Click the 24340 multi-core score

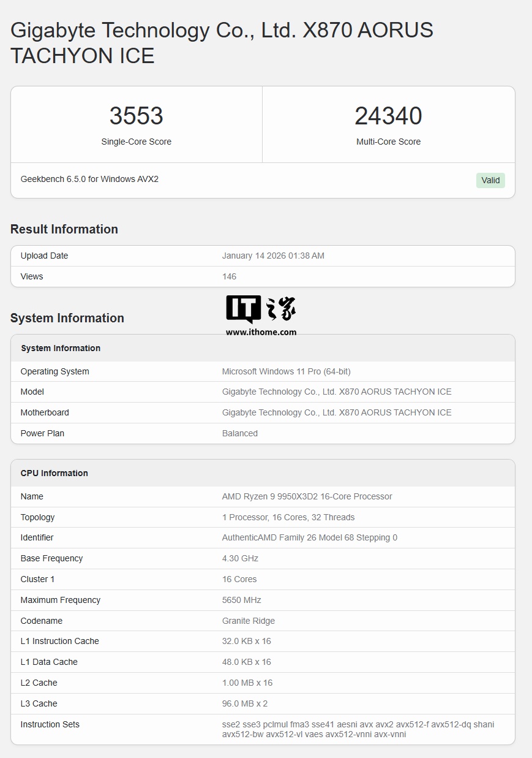point(388,116)
